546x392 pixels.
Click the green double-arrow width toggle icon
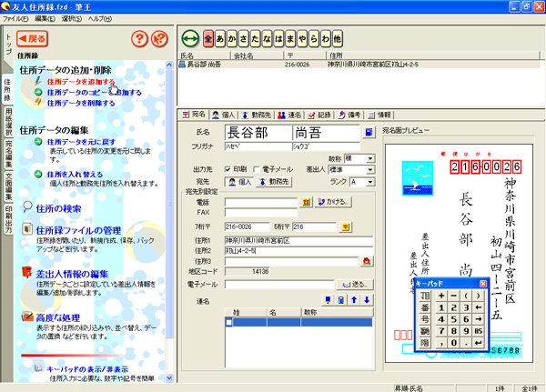point(189,39)
